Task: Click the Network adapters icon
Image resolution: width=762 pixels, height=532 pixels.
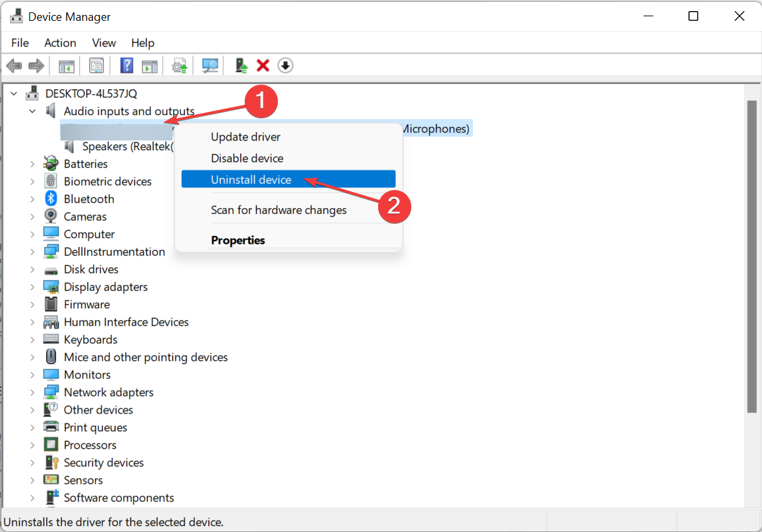Action: point(51,392)
